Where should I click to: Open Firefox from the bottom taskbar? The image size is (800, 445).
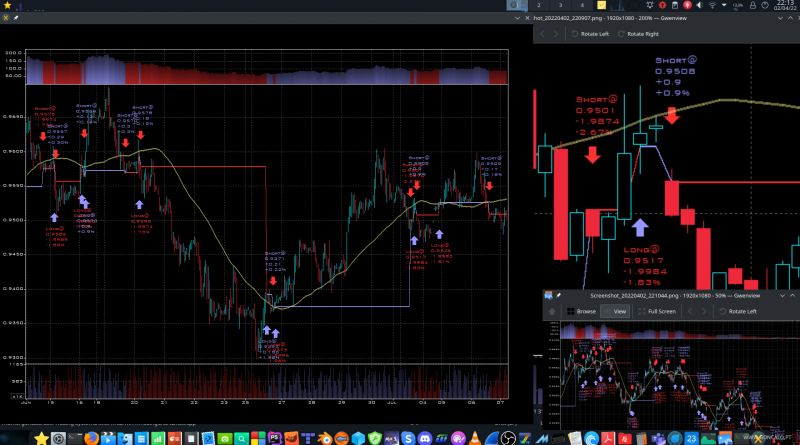[91, 438]
